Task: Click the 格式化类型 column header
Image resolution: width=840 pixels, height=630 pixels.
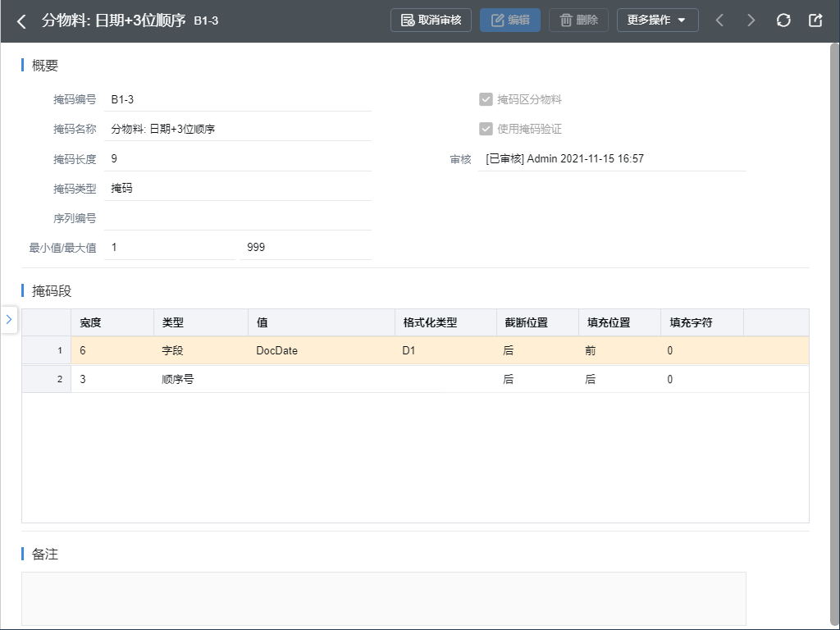Action: 445,322
